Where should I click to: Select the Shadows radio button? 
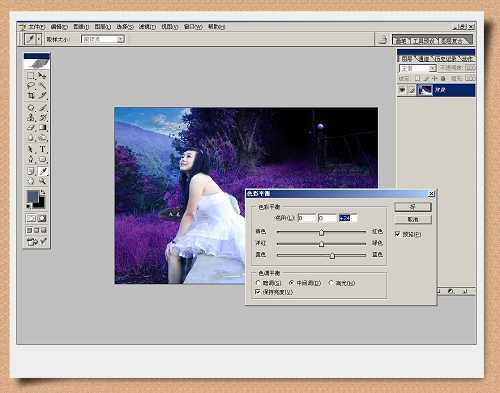tap(258, 283)
